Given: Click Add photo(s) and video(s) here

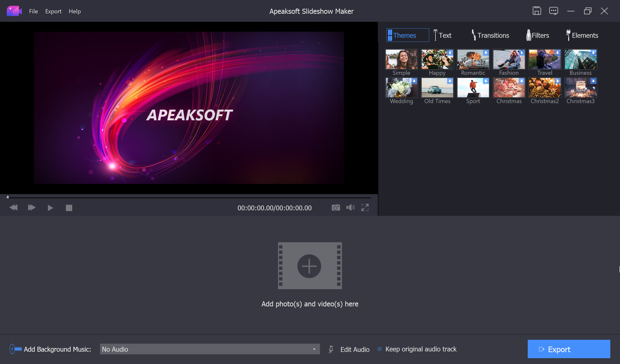Looking at the screenshot, I should point(310,303).
